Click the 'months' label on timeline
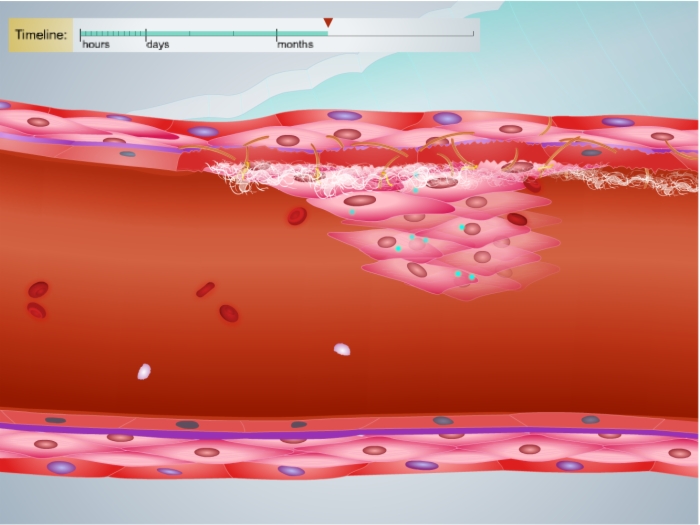This screenshot has width=700, height=525. click(x=296, y=44)
